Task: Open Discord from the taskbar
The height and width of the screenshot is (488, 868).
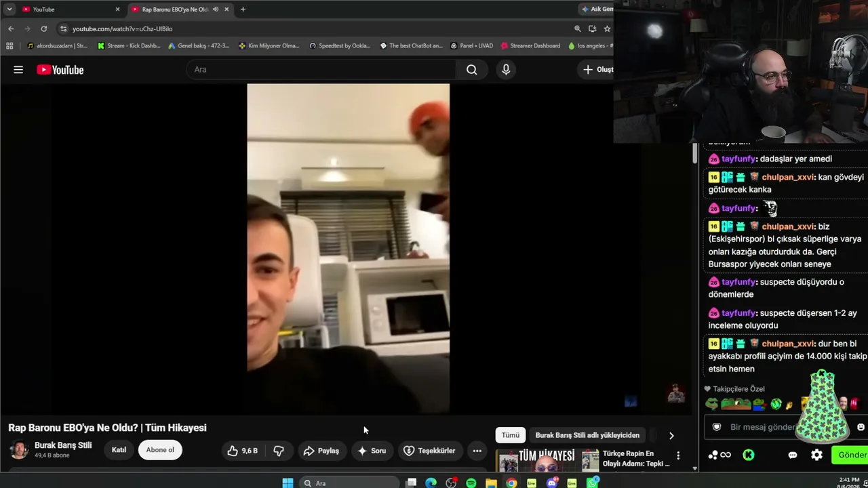Action: point(552,483)
